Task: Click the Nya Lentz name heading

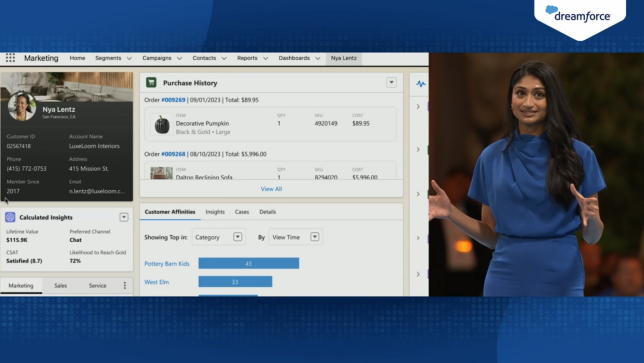Action: coord(59,110)
